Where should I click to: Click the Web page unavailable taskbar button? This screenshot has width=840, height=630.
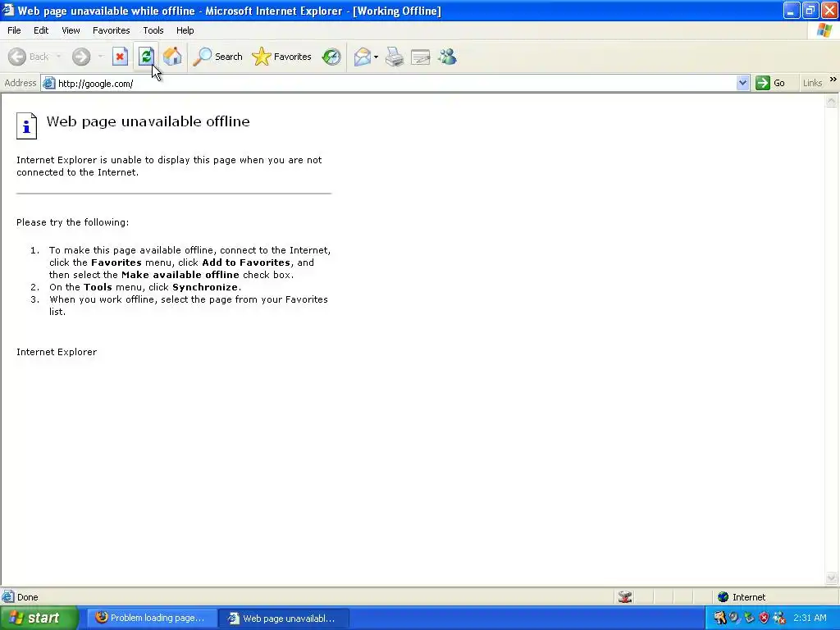(x=284, y=619)
